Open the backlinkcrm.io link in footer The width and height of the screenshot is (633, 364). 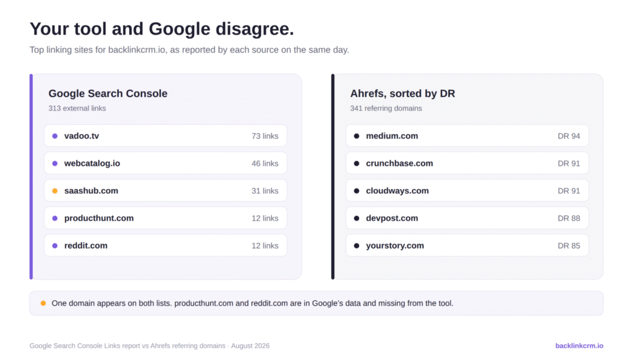pos(579,346)
